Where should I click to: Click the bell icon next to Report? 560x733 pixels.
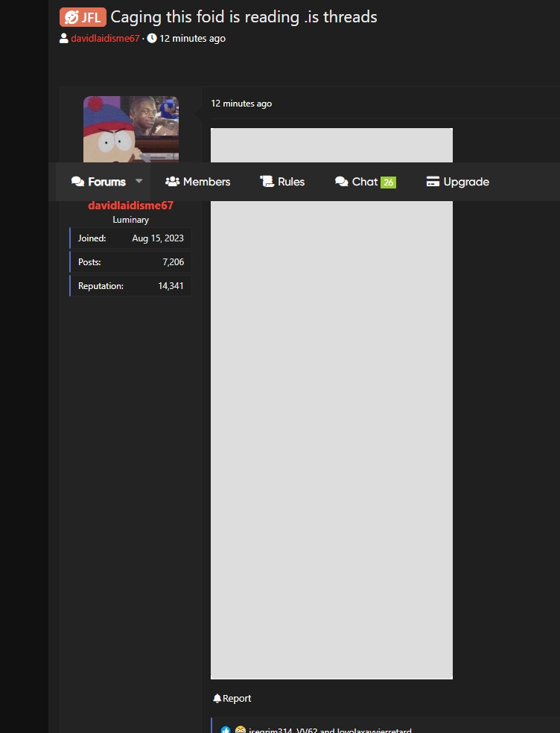point(217,699)
